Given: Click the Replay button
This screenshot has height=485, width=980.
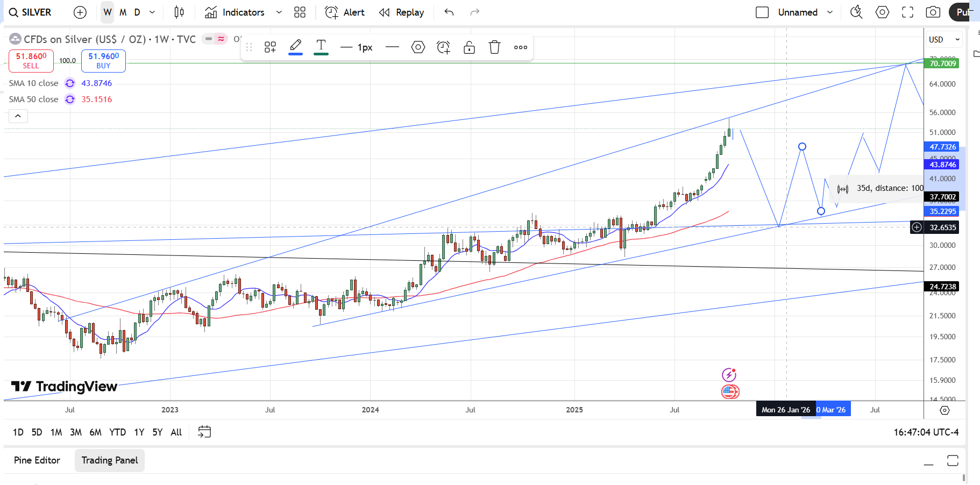Looking at the screenshot, I should 402,12.
